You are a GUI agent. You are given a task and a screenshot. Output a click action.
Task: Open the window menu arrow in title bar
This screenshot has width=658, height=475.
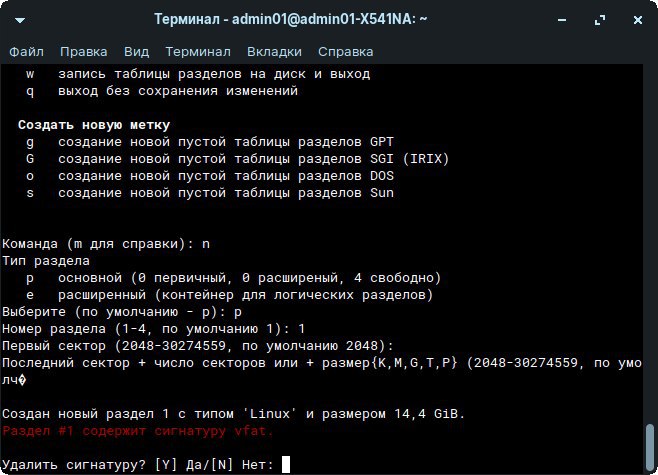(20, 20)
